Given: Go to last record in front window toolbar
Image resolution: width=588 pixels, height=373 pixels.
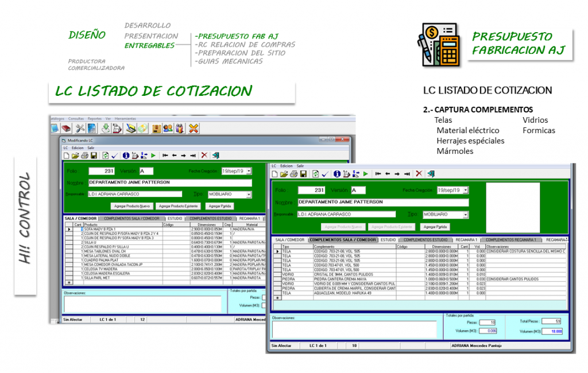Looking at the screenshot, I should click(407, 173).
